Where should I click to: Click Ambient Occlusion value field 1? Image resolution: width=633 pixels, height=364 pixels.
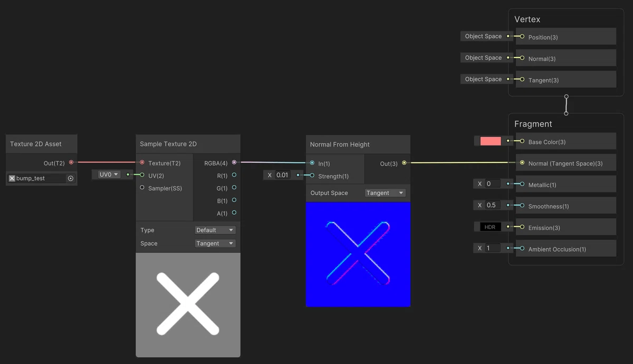coord(493,248)
